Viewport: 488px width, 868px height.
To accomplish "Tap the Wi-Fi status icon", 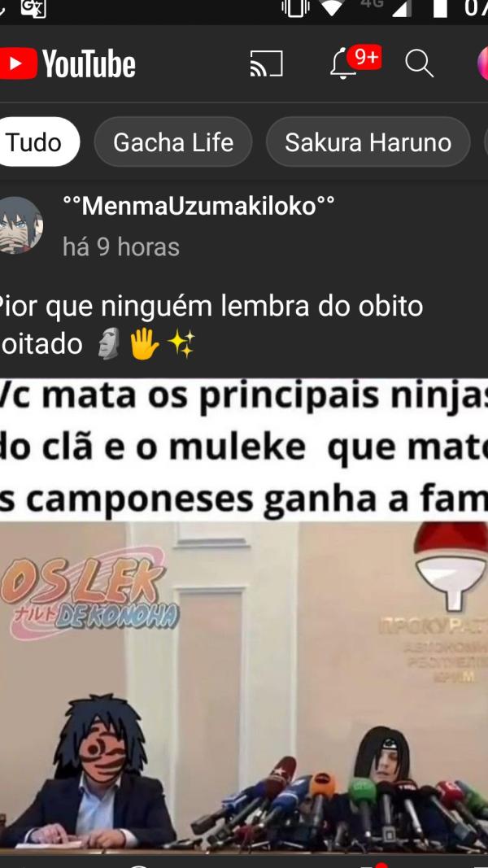I will pyautogui.click(x=331, y=7).
